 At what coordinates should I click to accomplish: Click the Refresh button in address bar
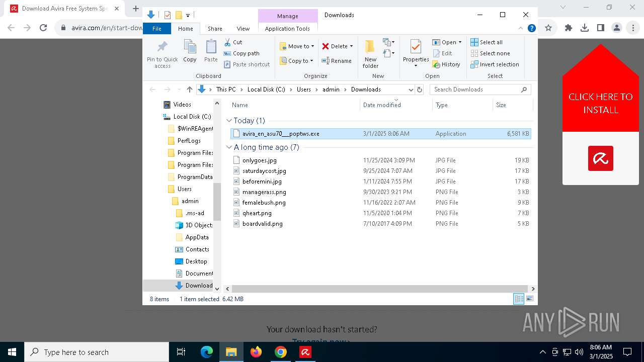pyautogui.click(x=420, y=89)
